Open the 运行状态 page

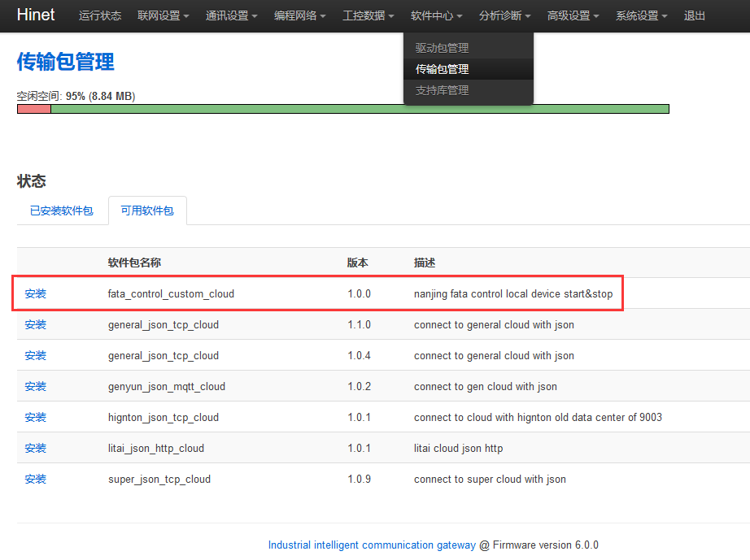[100, 16]
